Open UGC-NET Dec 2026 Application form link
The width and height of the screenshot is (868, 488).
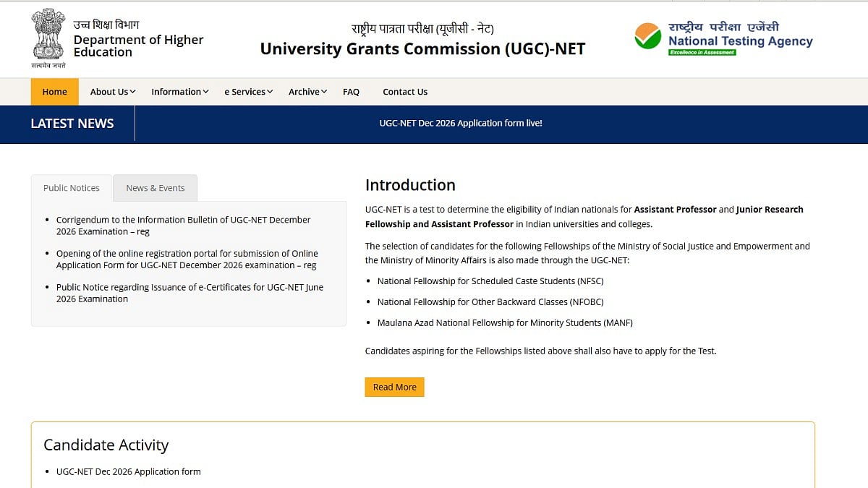pyautogui.click(x=129, y=471)
